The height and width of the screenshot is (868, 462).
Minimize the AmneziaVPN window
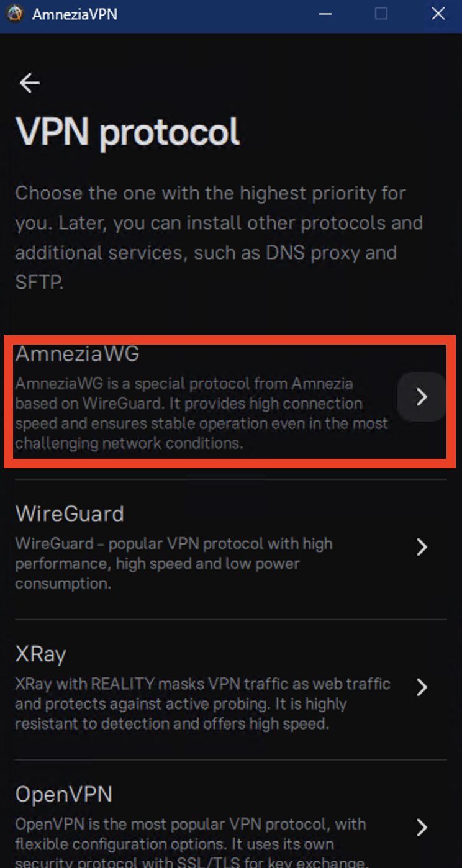324,14
